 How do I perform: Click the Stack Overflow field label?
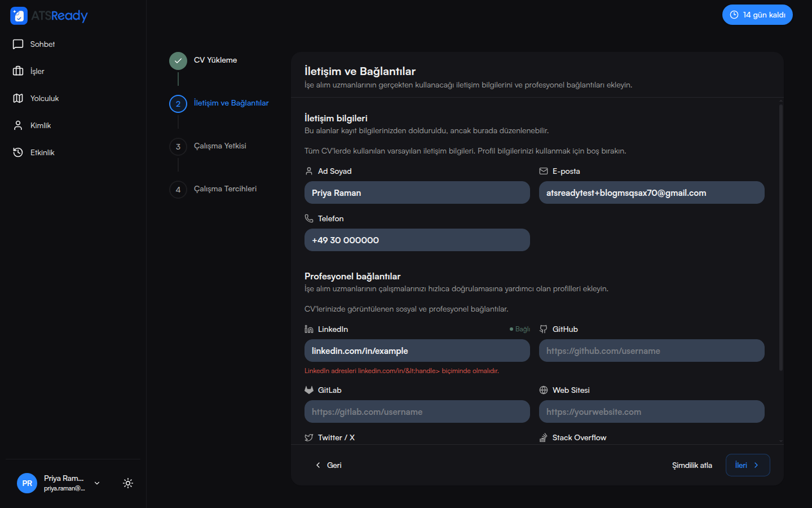[580, 437]
